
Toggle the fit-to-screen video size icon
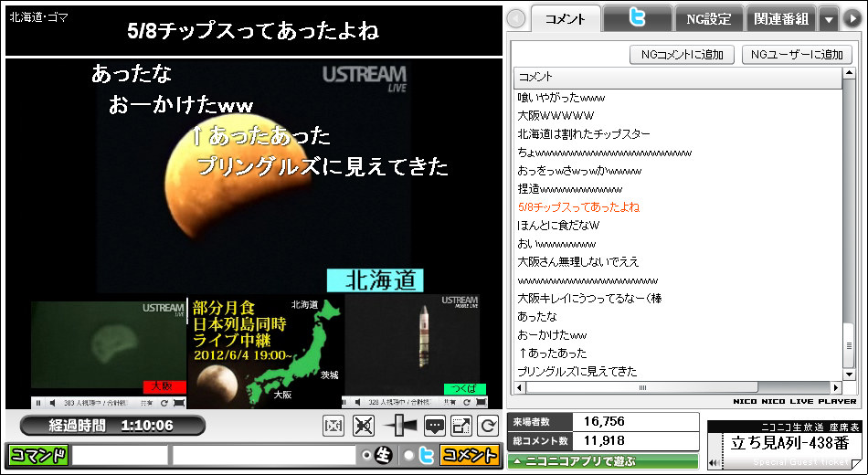coord(333,426)
